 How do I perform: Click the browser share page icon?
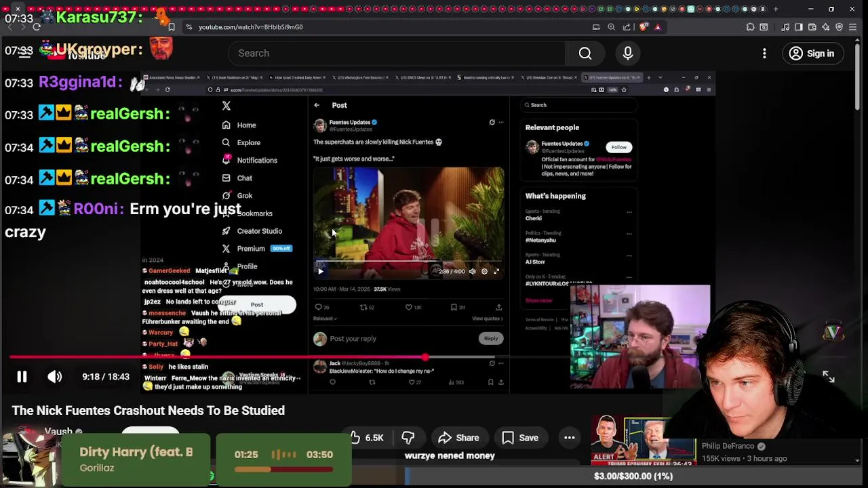point(627,27)
